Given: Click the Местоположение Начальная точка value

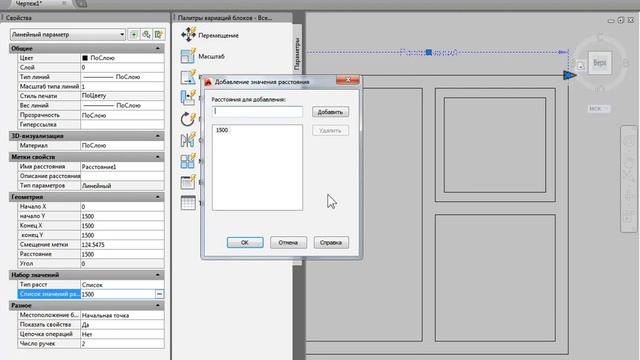Looking at the screenshot, I should coord(122,315).
